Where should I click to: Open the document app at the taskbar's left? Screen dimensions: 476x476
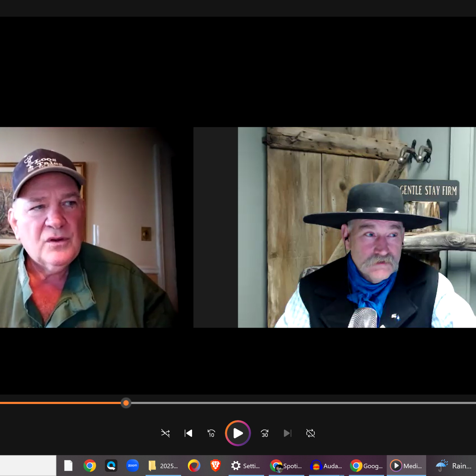pyautogui.click(x=68, y=465)
